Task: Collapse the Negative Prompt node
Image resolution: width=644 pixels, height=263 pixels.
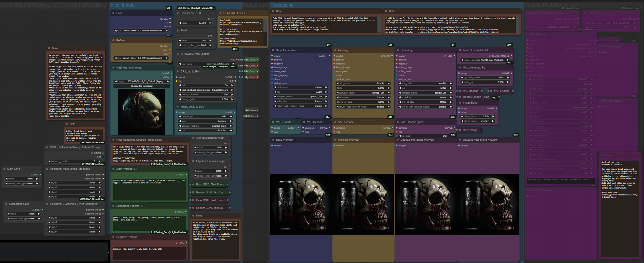Action: click(113, 237)
